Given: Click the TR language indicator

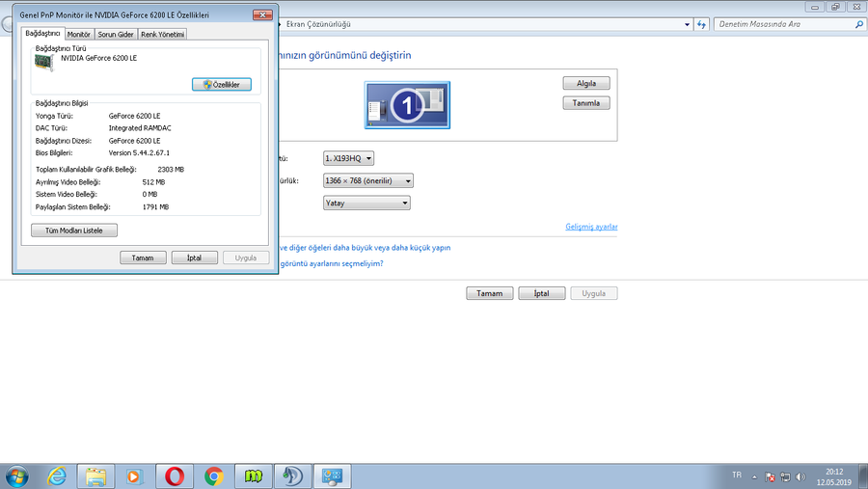Looking at the screenshot, I should [x=736, y=475].
